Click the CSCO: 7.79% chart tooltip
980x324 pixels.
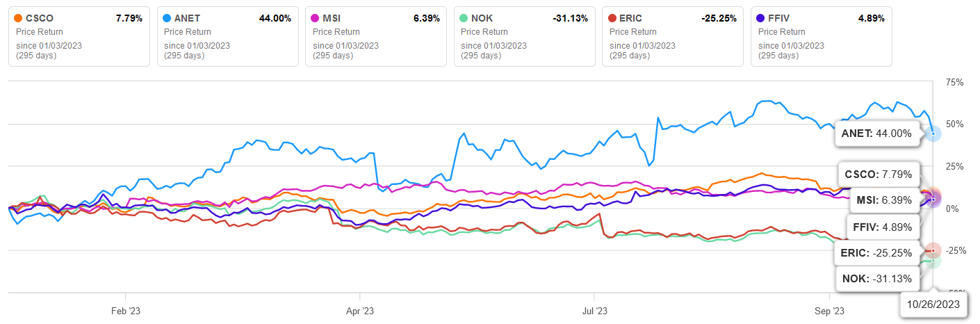click(878, 174)
